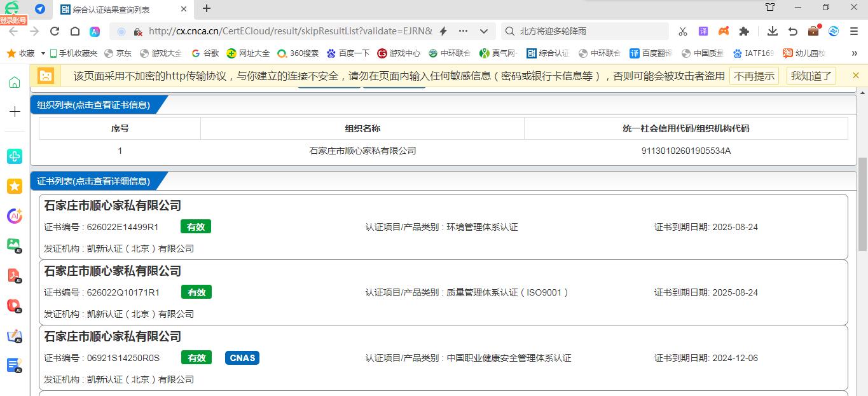
Task: Click the page vertical scrollbar thumb
Action: (x=862, y=204)
